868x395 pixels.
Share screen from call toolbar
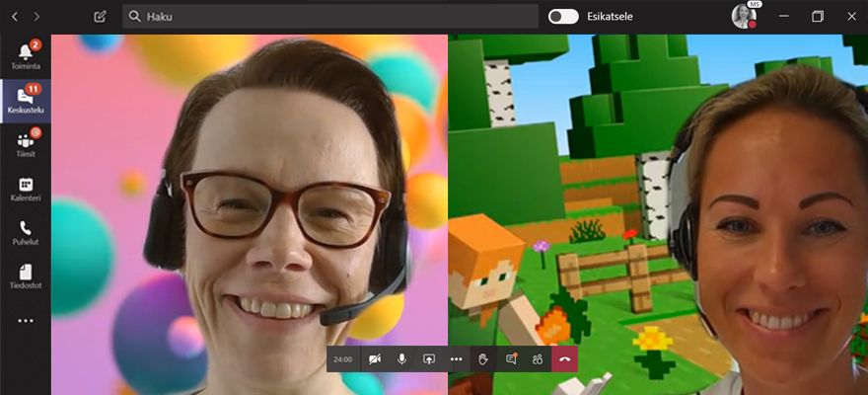click(x=429, y=359)
